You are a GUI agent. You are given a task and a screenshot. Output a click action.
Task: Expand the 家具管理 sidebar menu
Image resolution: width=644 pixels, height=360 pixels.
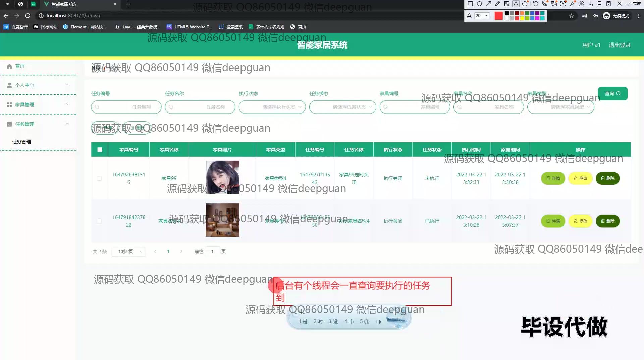(x=38, y=105)
